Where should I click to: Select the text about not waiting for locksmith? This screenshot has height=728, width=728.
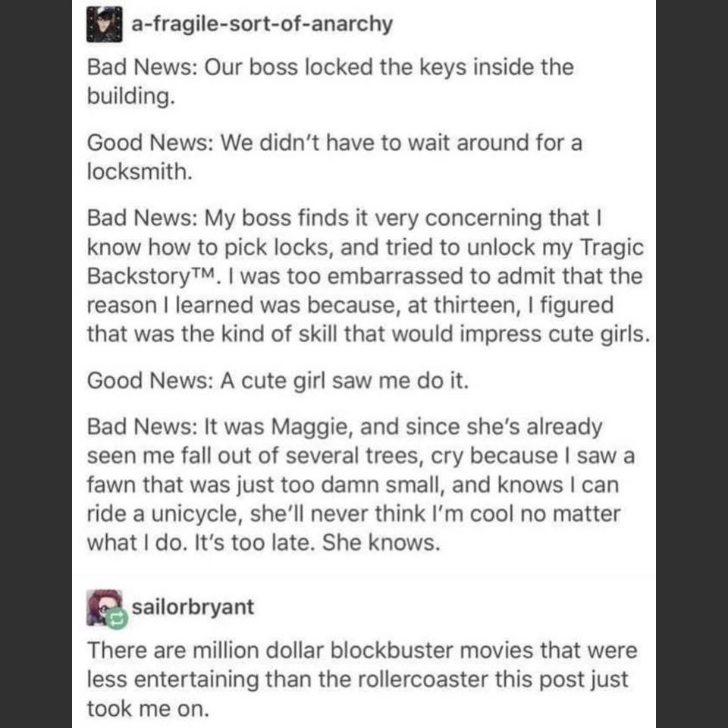click(334, 157)
